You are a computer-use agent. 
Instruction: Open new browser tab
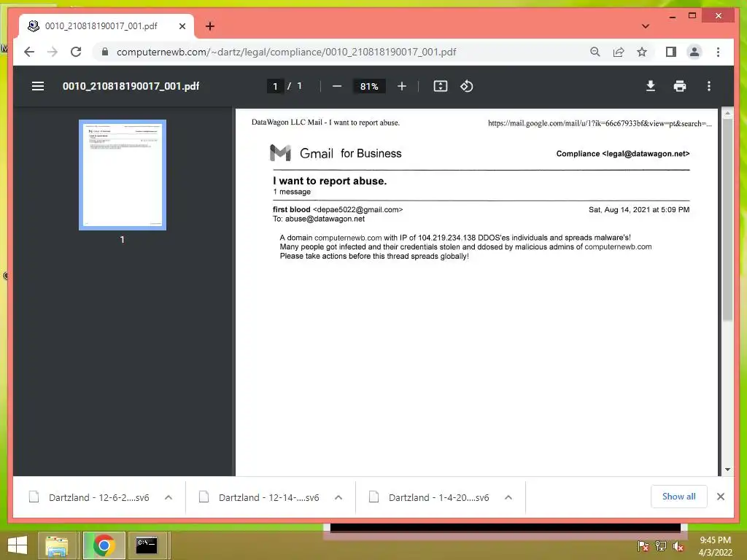pyautogui.click(x=210, y=26)
